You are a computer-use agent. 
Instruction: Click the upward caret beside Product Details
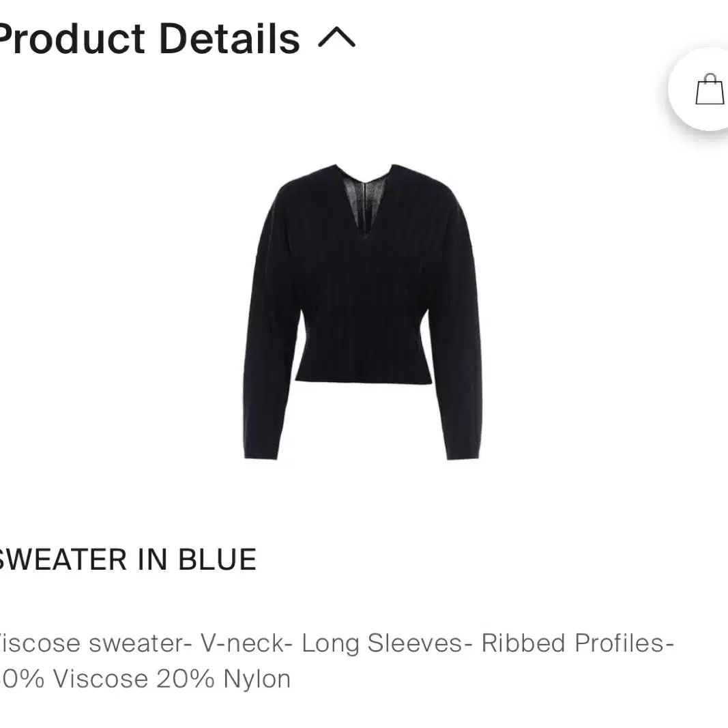336,38
